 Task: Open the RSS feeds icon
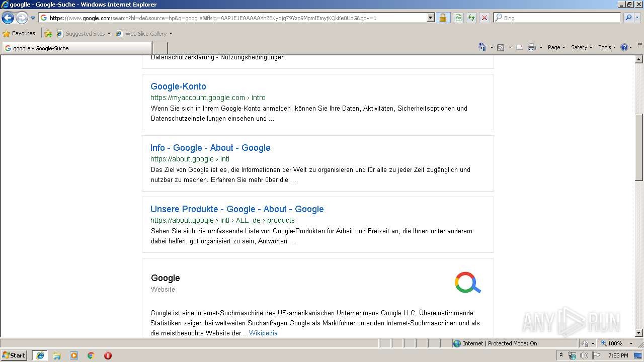point(501,47)
